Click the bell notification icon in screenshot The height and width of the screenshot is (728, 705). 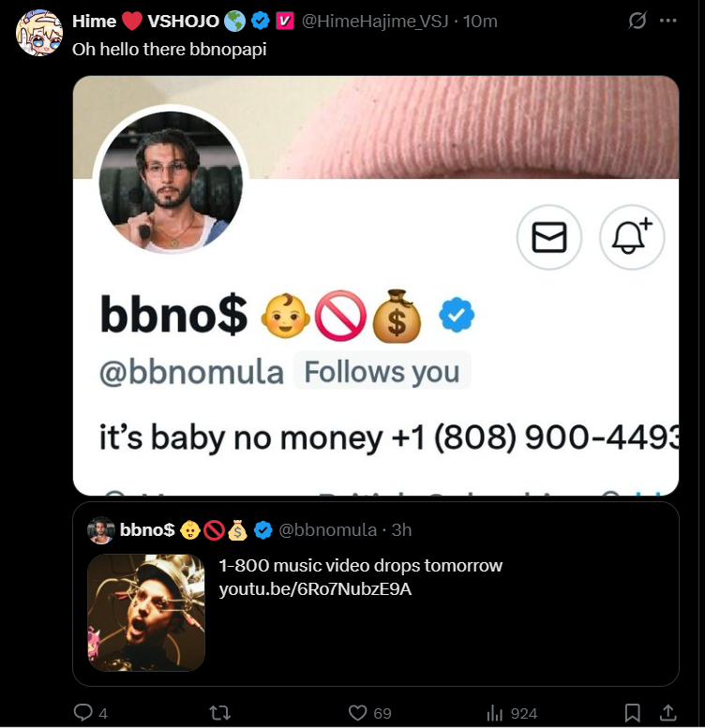632,237
